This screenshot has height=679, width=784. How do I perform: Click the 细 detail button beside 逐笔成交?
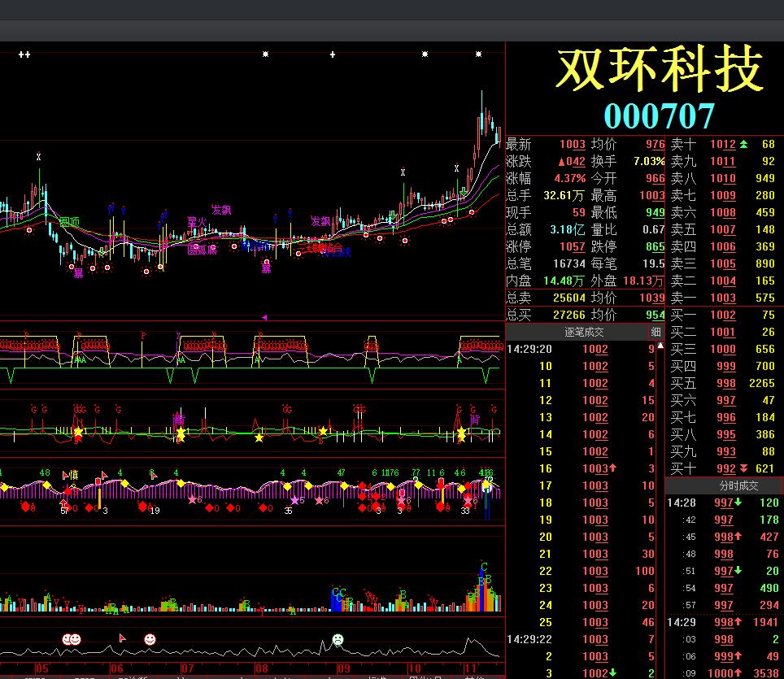click(656, 332)
